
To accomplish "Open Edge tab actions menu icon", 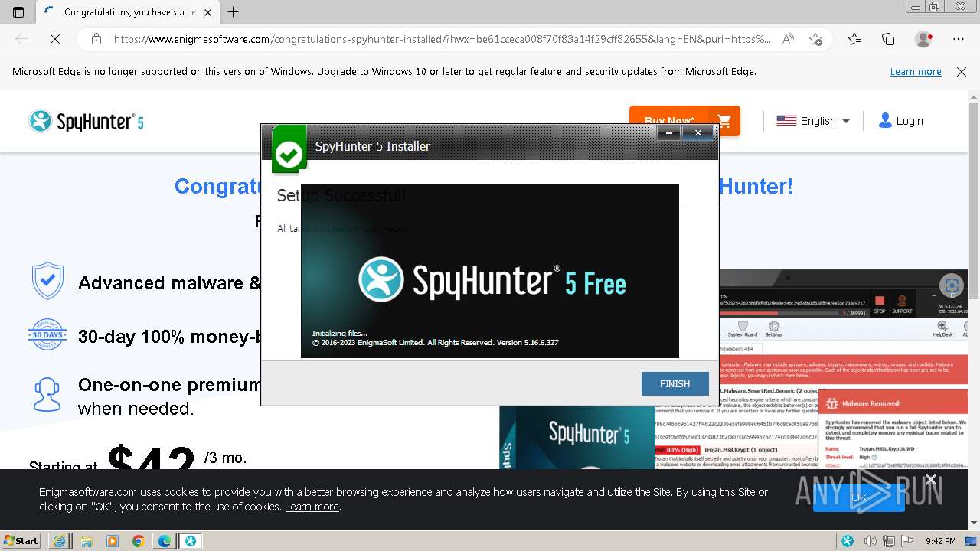I will [x=18, y=12].
